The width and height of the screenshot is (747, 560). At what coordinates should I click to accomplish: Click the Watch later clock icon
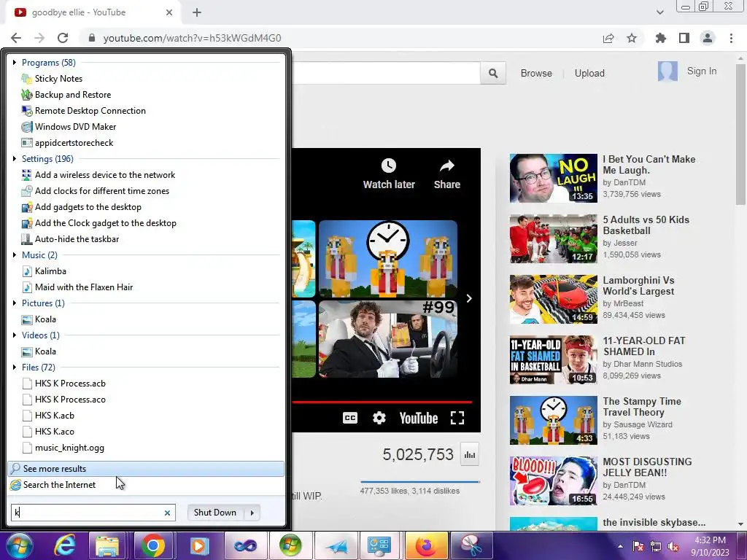pos(389,166)
